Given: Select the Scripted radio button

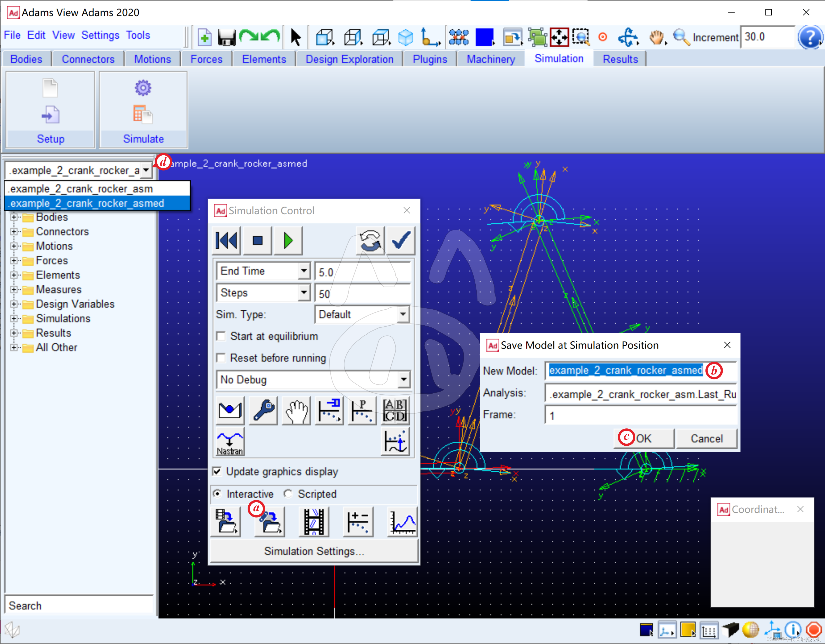Looking at the screenshot, I should tap(288, 494).
